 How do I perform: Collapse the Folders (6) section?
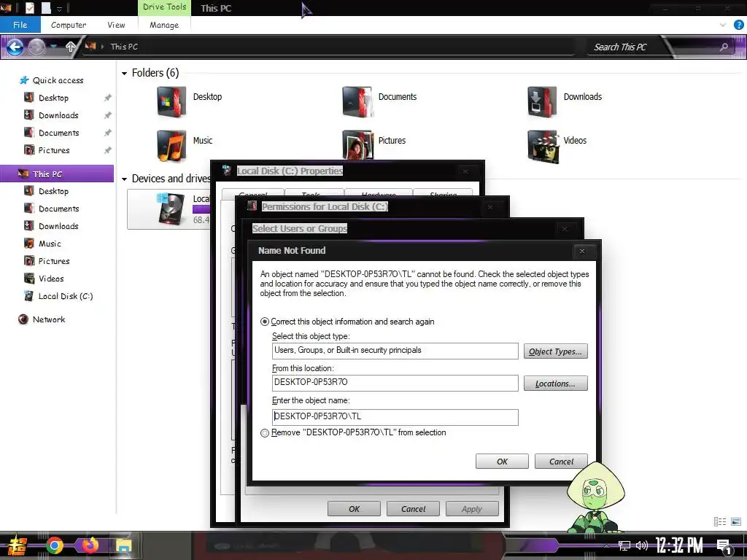click(x=124, y=74)
